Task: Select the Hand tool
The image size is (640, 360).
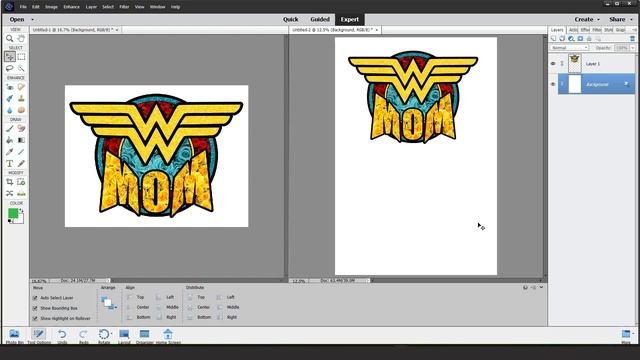Action: point(21,38)
